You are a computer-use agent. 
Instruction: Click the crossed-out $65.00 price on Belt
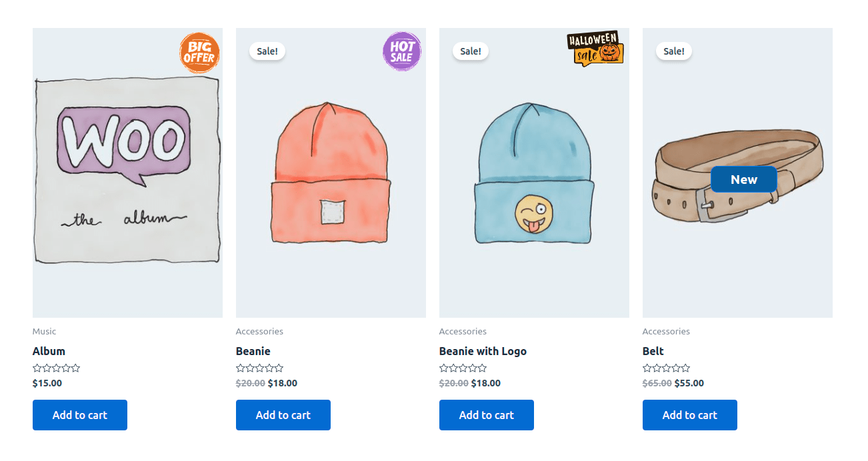[x=656, y=383]
